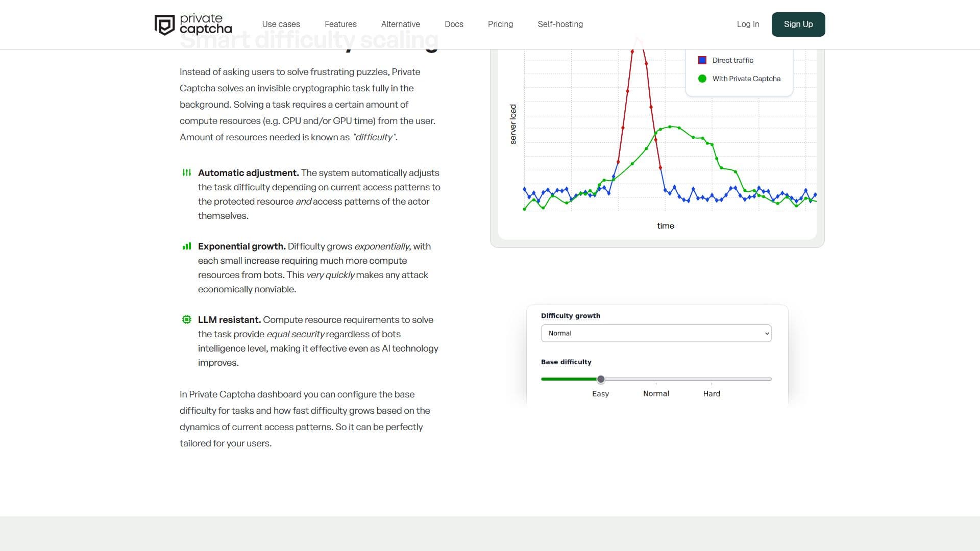Image resolution: width=980 pixels, height=551 pixels.
Task: Click the 'time' axis label
Action: [665, 226]
